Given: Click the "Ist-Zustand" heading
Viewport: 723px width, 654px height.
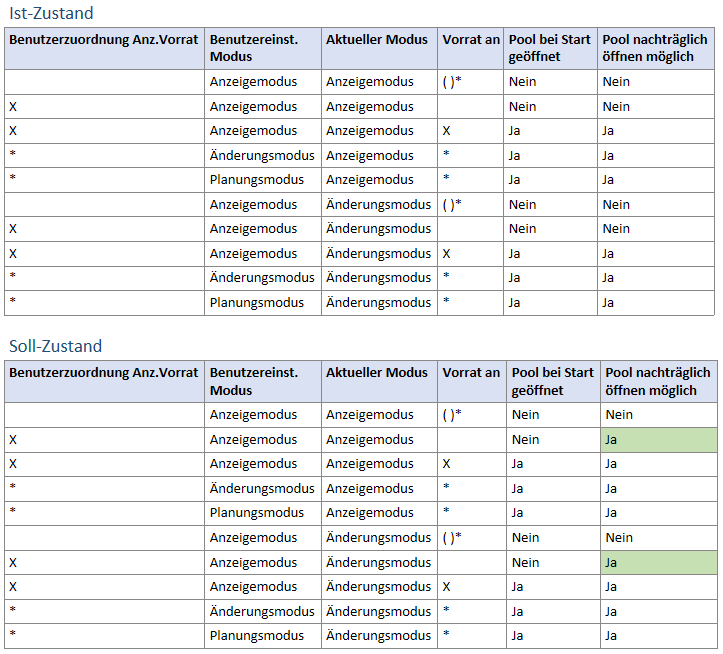Looking at the screenshot, I should tap(51, 13).
